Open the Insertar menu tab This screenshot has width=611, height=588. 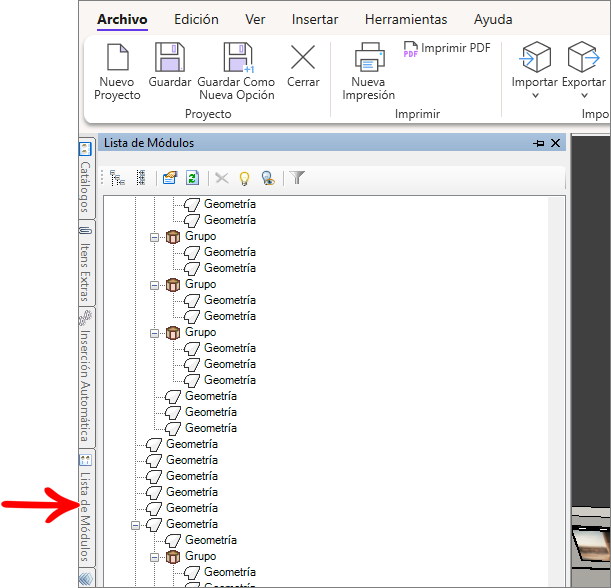(x=315, y=19)
